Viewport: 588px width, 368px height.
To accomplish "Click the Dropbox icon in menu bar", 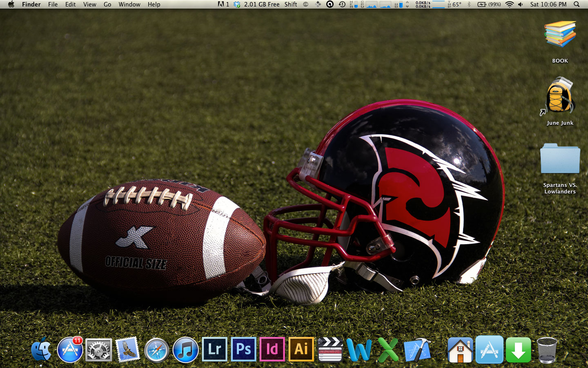I will (237, 4).
